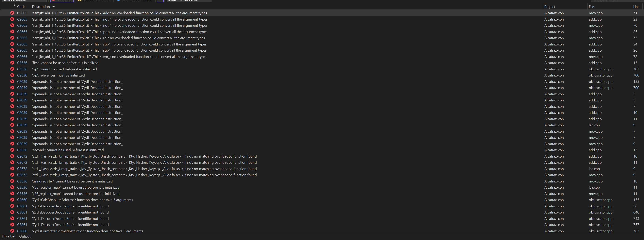Expand the Search Error List dropdown arrow
Image resolution: width=644 pixels, height=240 pixels.
click(x=641, y=1)
